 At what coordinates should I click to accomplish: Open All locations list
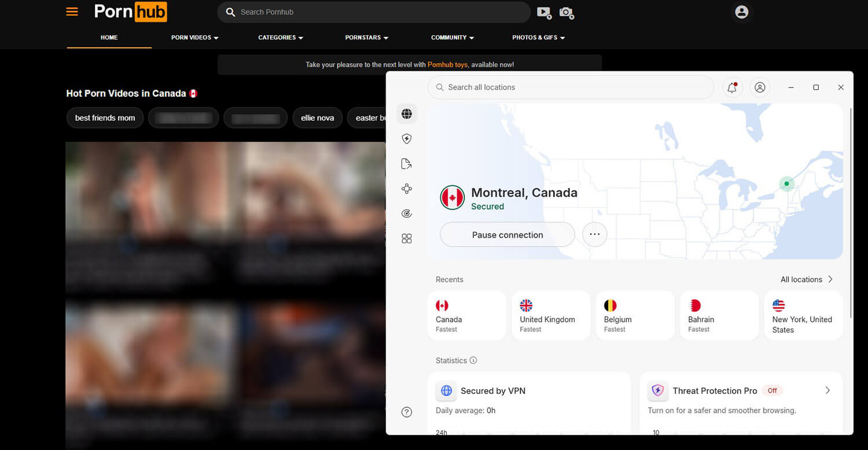coord(807,279)
